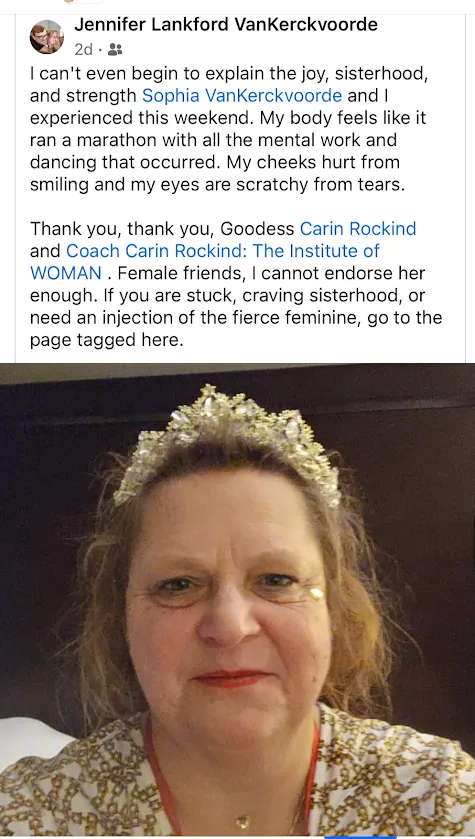Click the gold tiara in the photo
475x839 pixels.
coord(228,439)
